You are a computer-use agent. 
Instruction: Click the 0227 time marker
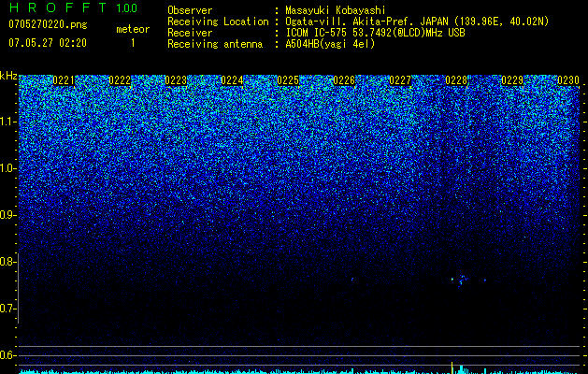tap(400, 80)
